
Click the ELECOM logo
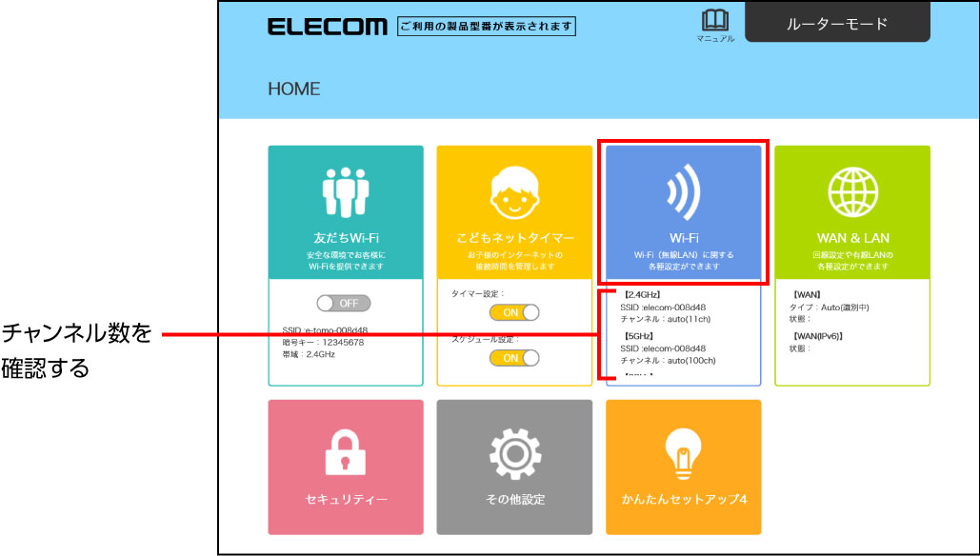pyautogui.click(x=328, y=27)
